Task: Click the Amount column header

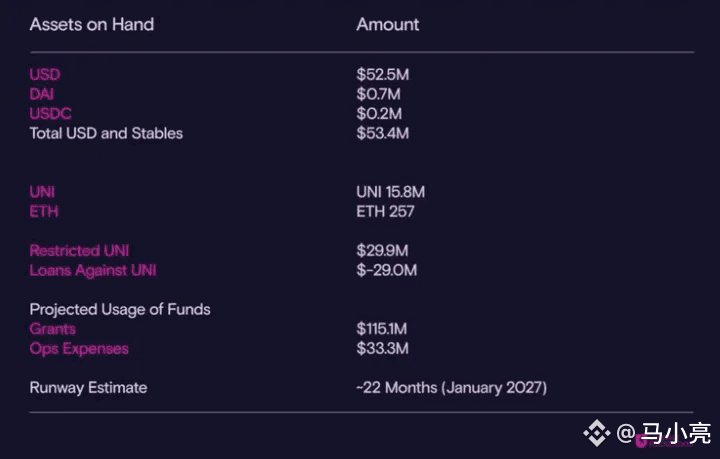Action: point(388,24)
